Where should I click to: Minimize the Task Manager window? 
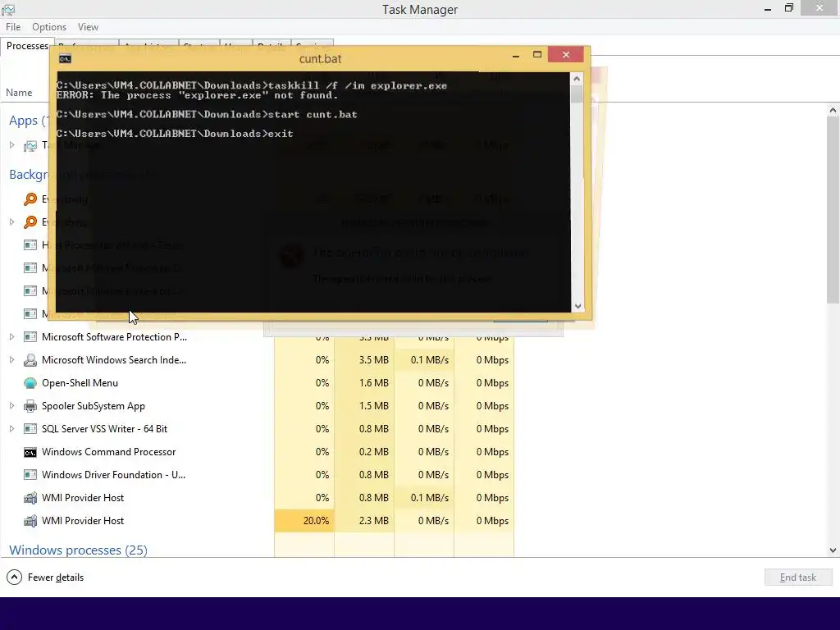768,8
